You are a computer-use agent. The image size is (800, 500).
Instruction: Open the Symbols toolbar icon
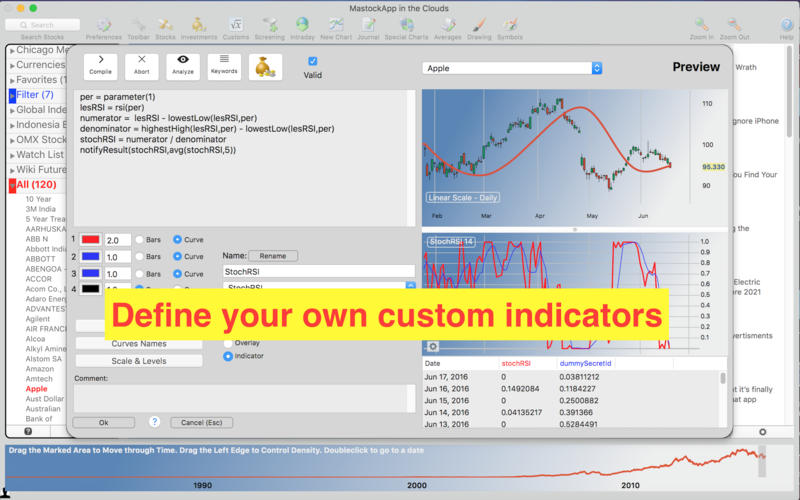coord(510,25)
